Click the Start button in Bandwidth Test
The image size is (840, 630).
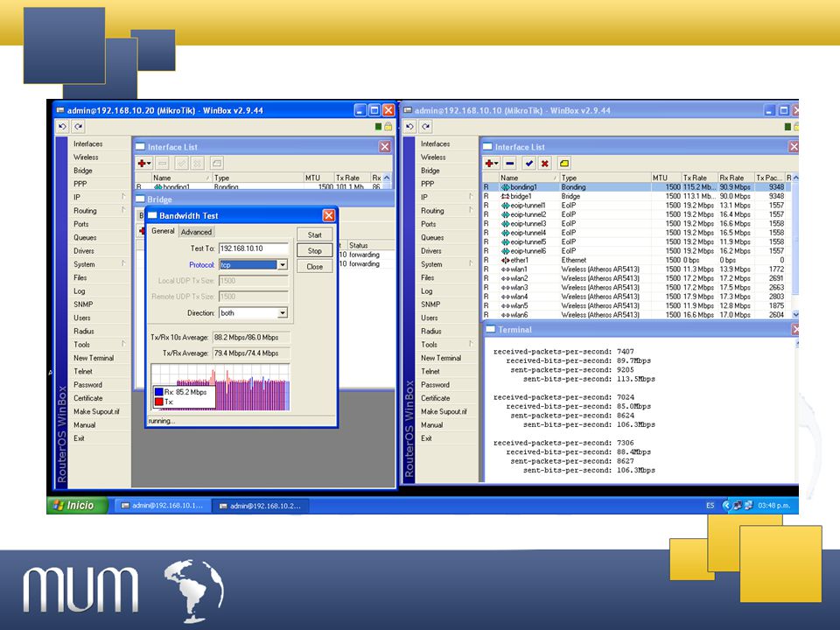point(314,234)
